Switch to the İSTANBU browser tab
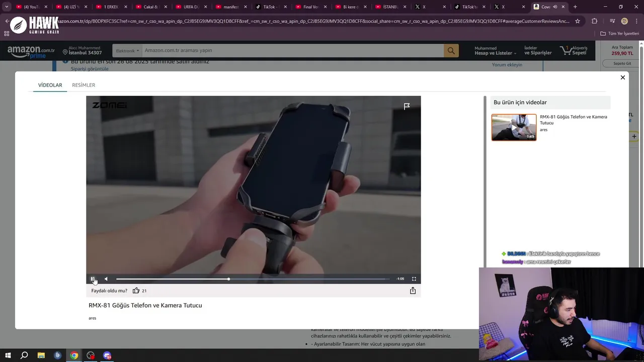Image resolution: width=644 pixels, height=362 pixels. (390, 7)
